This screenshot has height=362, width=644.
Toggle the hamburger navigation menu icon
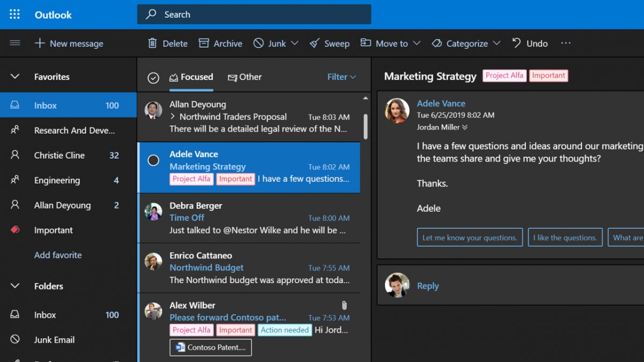15,43
